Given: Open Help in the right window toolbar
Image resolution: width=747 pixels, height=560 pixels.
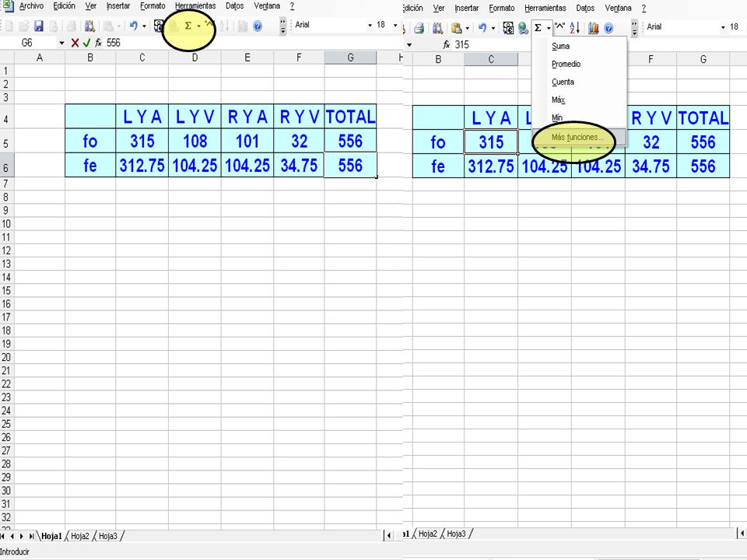Looking at the screenshot, I should (x=608, y=28).
